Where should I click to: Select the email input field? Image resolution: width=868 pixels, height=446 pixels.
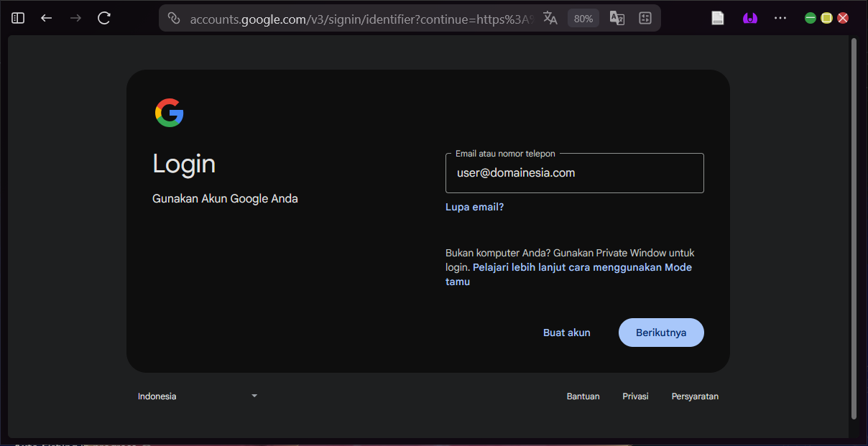[x=574, y=172]
